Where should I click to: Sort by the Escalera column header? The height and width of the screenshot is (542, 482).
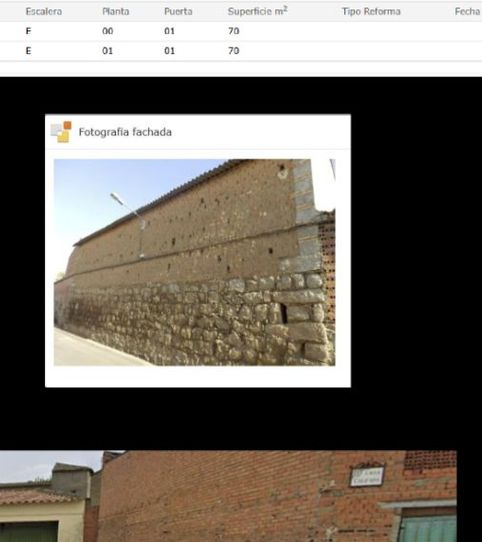44,11
